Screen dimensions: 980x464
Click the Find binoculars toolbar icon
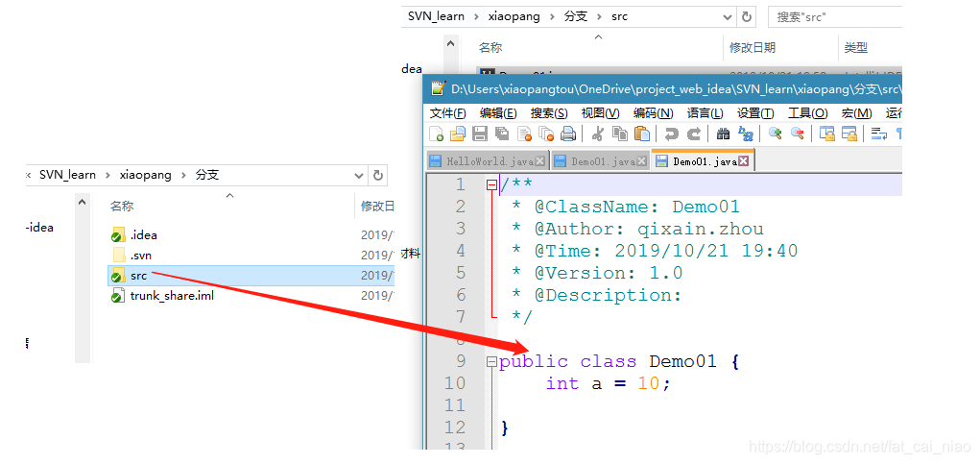pyautogui.click(x=723, y=134)
